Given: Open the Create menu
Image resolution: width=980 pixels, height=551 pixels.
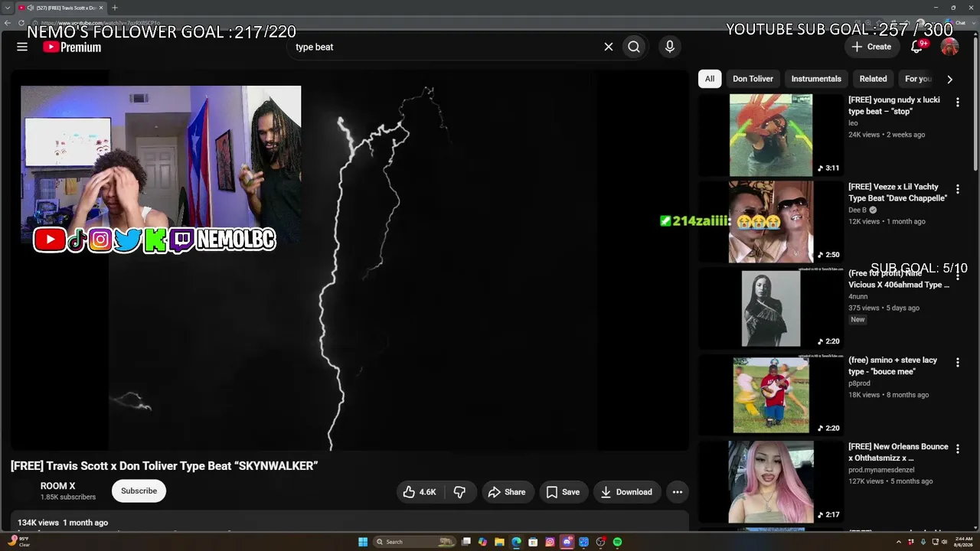Looking at the screenshot, I should click(x=871, y=47).
